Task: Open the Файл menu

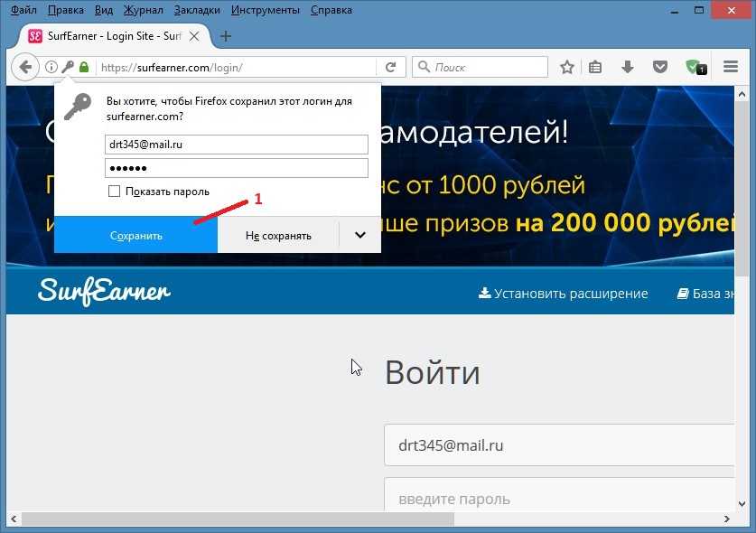Action: pyautogui.click(x=23, y=10)
